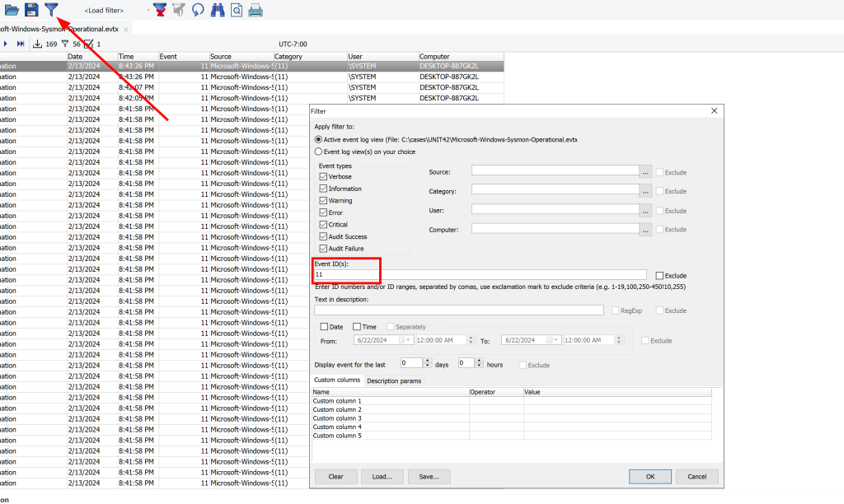Click the User input field
844x504 pixels.
click(x=555, y=209)
